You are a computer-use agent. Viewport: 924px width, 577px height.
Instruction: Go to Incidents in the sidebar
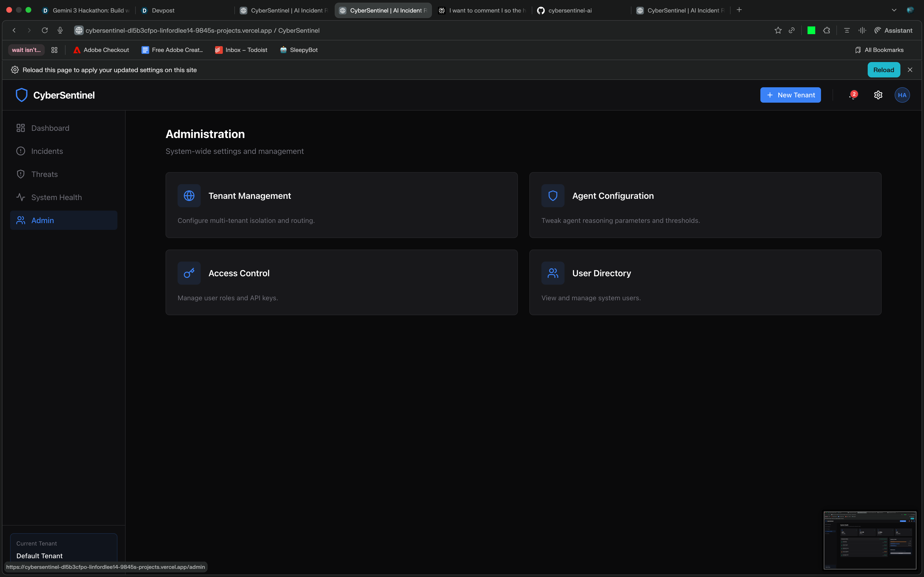click(47, 151)
